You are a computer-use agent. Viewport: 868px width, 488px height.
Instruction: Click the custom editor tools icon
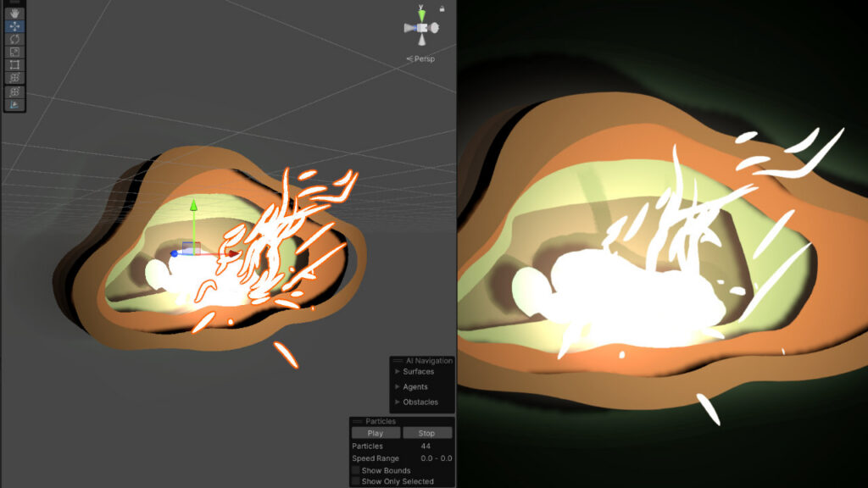click(14, 91)
